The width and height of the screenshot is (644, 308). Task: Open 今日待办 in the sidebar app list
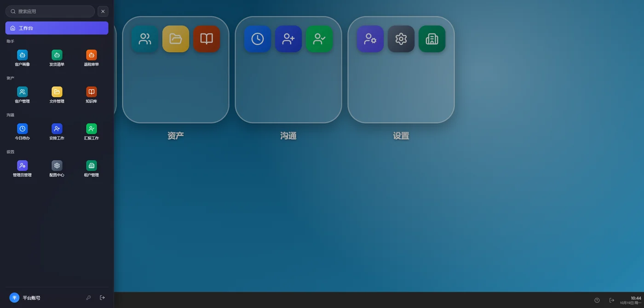pos(23,131)
